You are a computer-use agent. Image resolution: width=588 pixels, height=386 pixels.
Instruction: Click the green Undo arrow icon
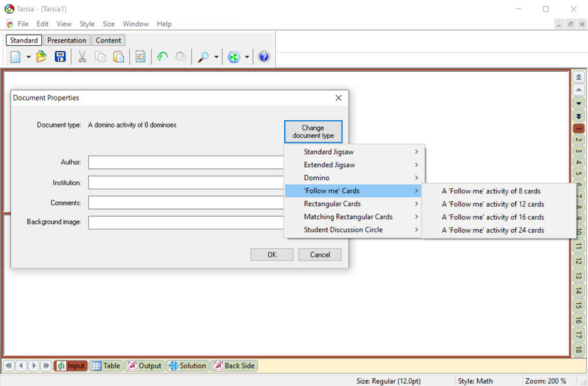tap(163, 57)
